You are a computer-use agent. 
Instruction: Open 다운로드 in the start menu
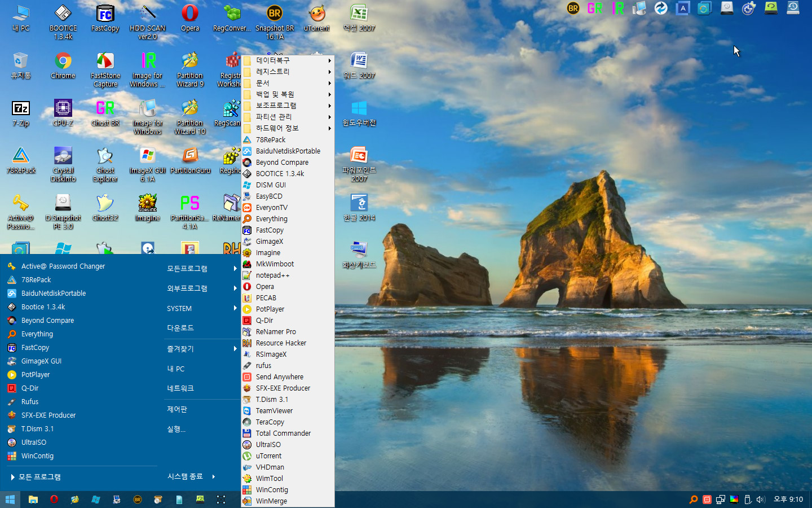click(x=201, y=328)
